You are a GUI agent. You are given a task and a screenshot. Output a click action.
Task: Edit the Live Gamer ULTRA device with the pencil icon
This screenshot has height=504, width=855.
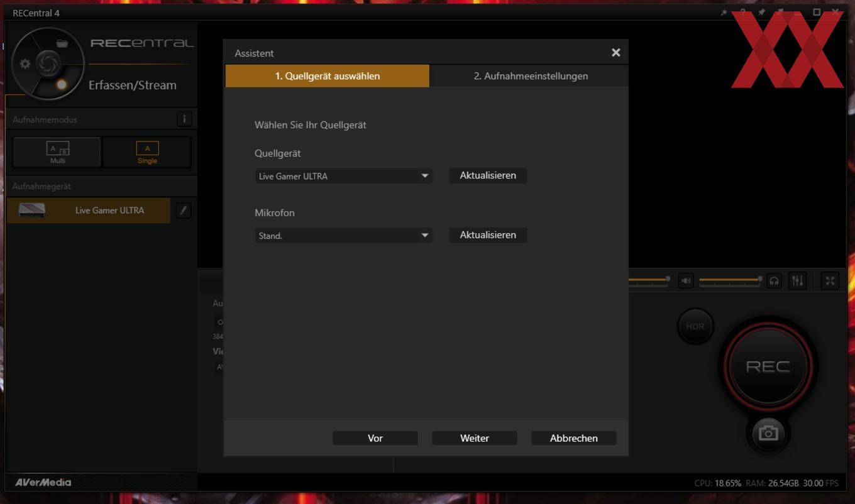[x=183, y=211]
